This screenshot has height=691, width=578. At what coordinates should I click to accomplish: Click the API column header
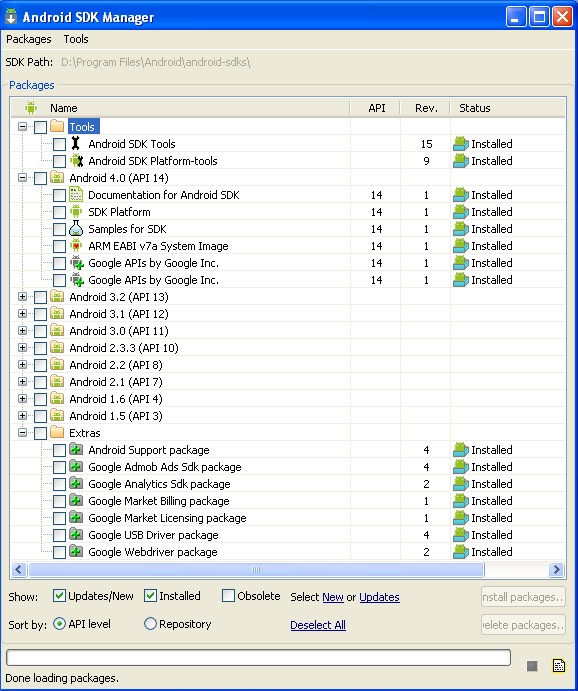click(x=375, y=108)
